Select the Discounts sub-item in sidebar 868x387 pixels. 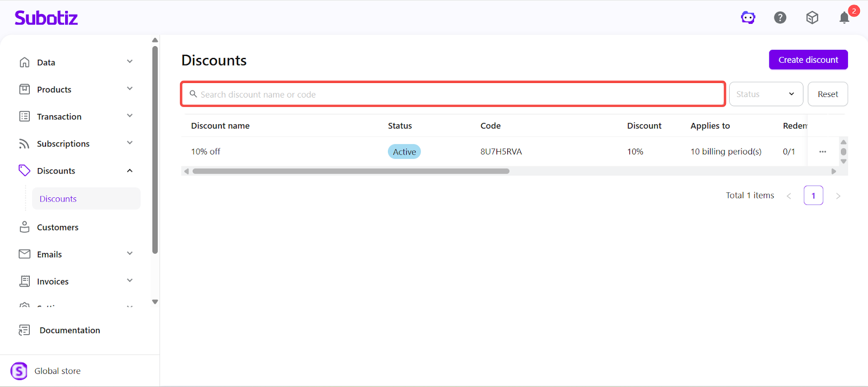(58, 199)
